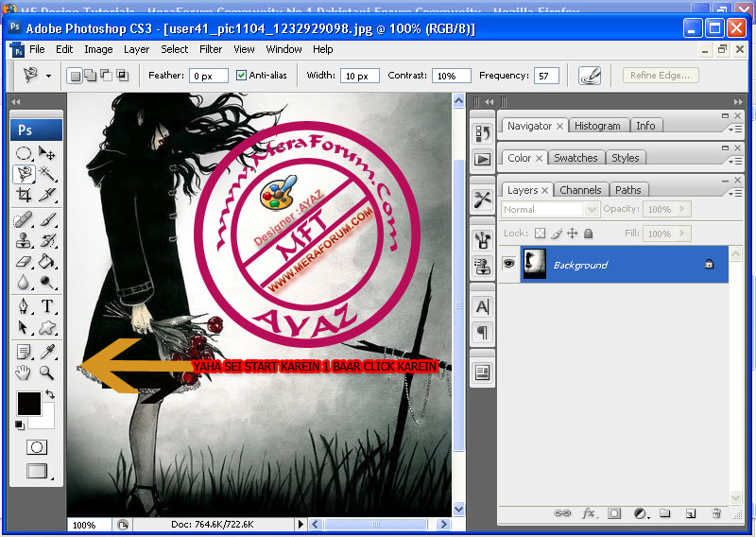Click the black foreground color swatch

click(29, 404)
